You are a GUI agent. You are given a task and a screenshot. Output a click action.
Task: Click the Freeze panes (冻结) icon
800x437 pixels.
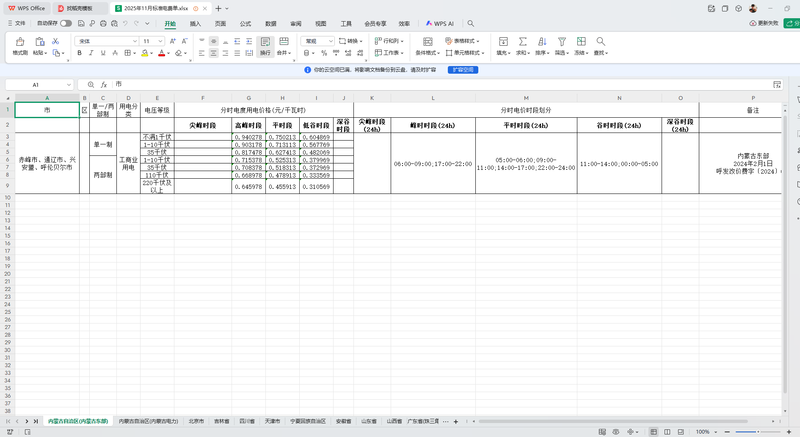click(x=581, y=42)
